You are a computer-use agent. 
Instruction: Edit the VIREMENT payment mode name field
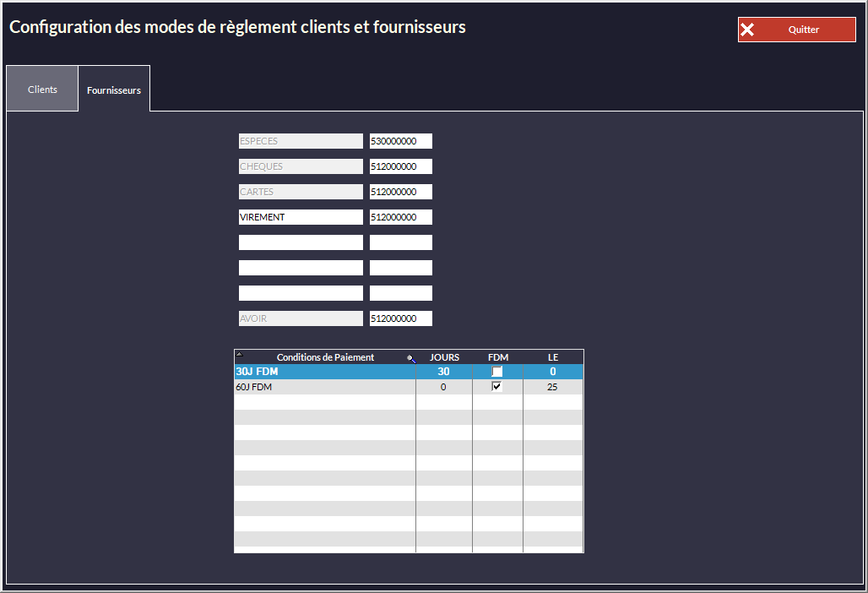301,217
